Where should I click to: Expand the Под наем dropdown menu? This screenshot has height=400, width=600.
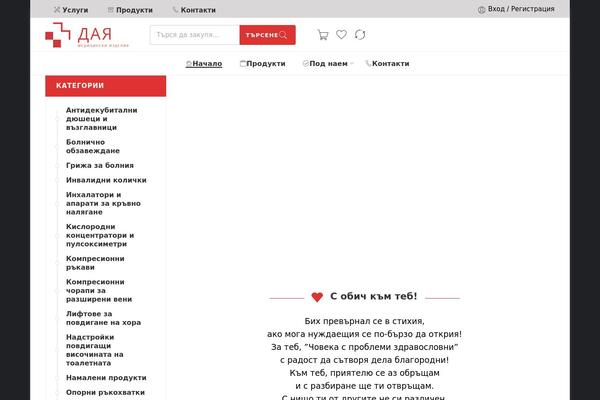point(328,64)
